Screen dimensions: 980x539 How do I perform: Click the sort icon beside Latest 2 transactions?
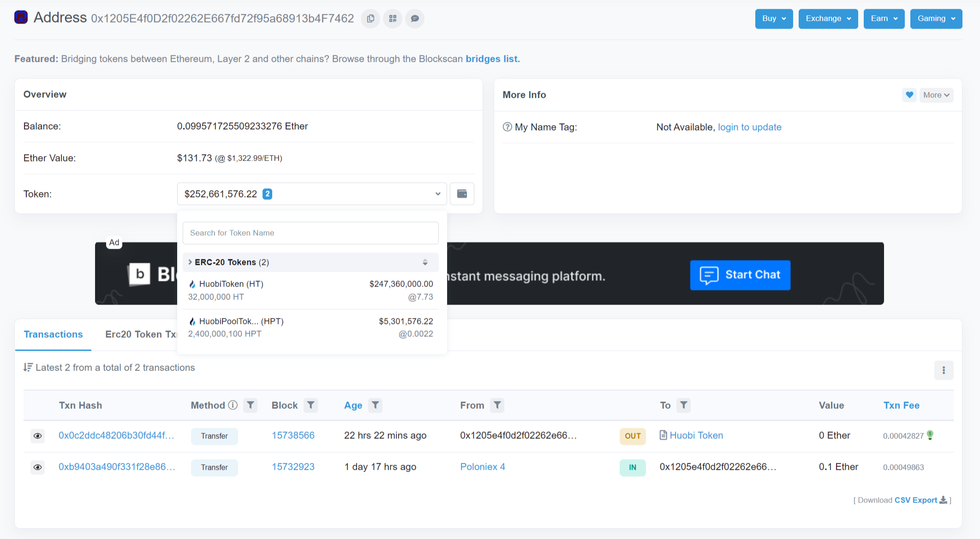(x=28, y=367)
